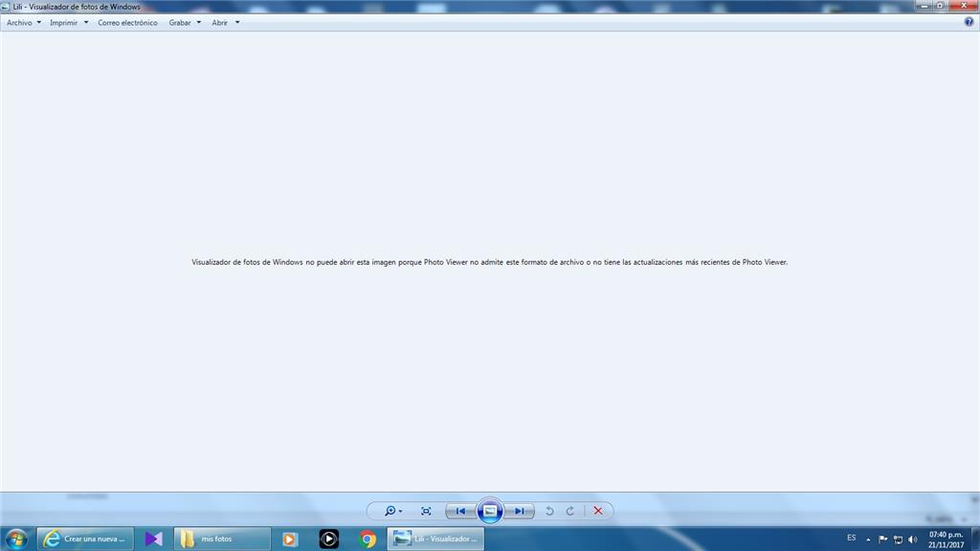This screenshot has width=980, height=551.
Task: Click the fit to window icon
Action: 426,511
